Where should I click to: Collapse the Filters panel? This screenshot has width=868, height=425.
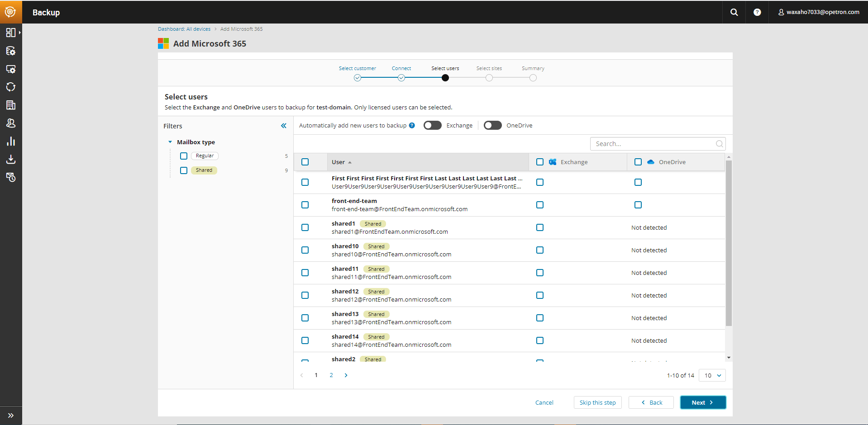coord(284,126)
